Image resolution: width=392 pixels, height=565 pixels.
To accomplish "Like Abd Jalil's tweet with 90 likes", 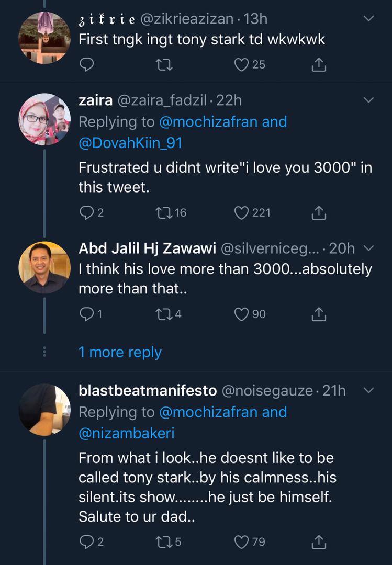I will click(x=241, y=314).
